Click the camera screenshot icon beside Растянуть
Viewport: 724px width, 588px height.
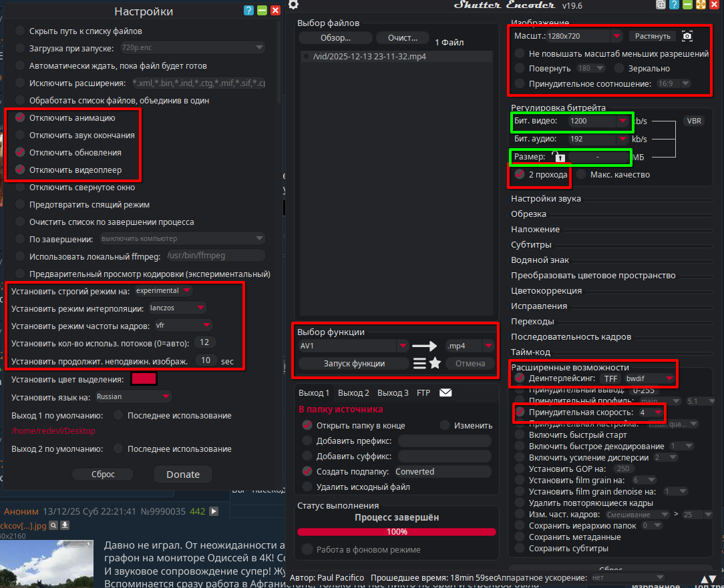click(x=687, y=36)
